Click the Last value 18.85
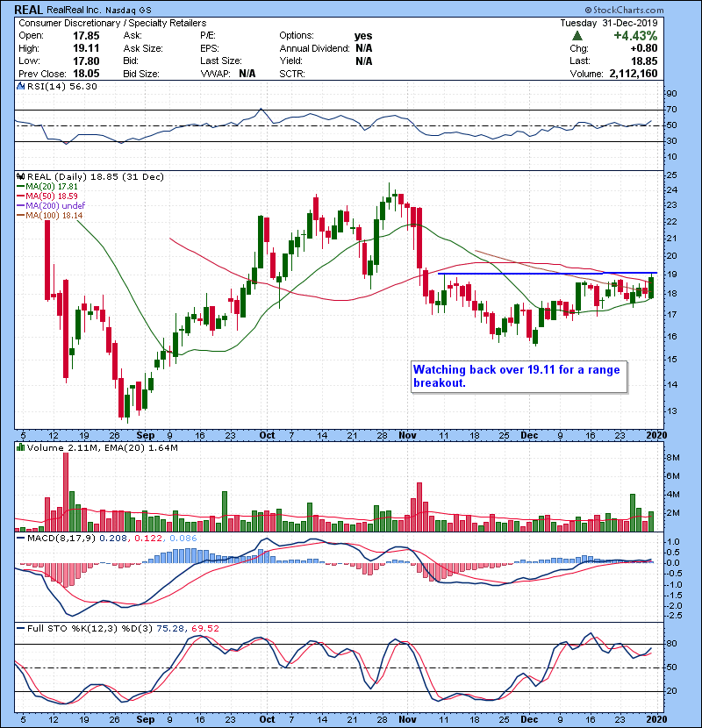Viewport: 702px width, 728px height. click(x=644, y=61)
